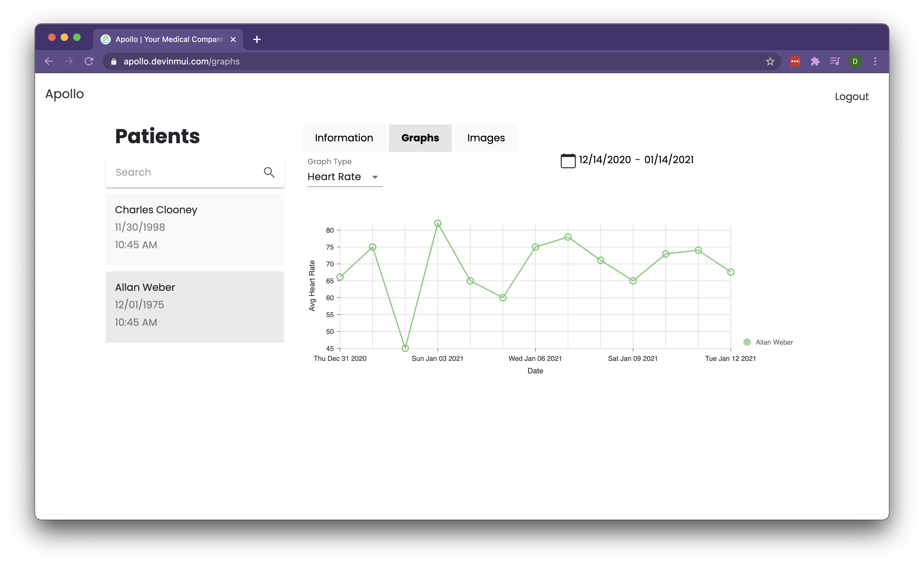Go back with browser back arrow
924x566 pixels.
(x=49, y=62)
